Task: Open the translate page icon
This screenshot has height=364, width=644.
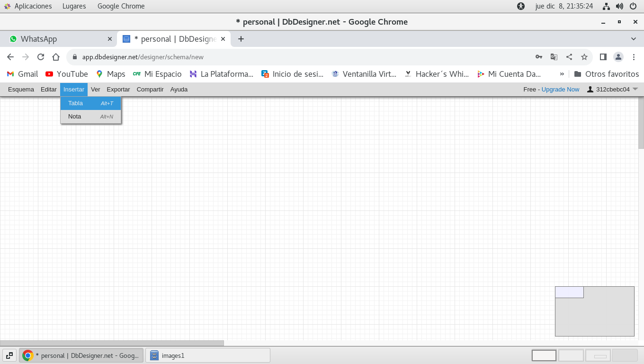Action: point(554,57)
